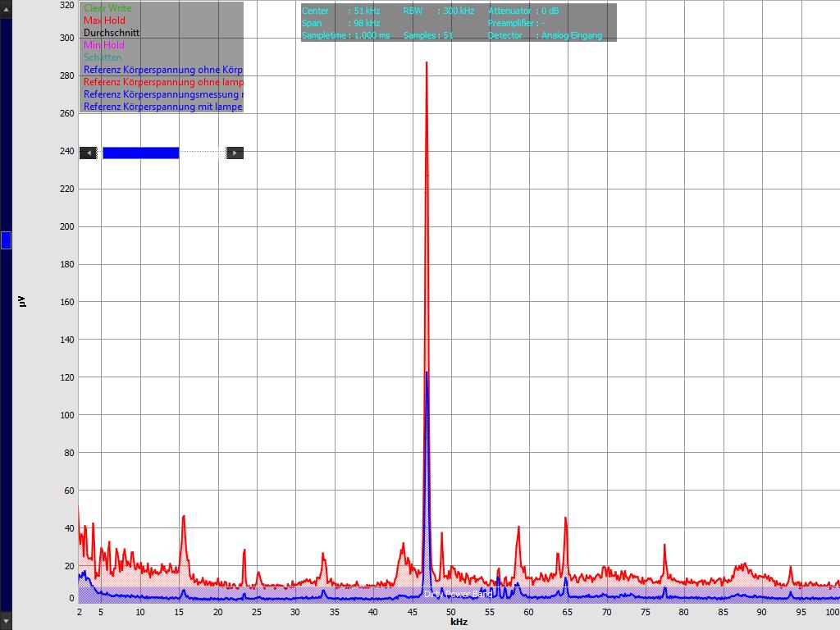Click the Detector Analog Eingang setting

point(545,36)
